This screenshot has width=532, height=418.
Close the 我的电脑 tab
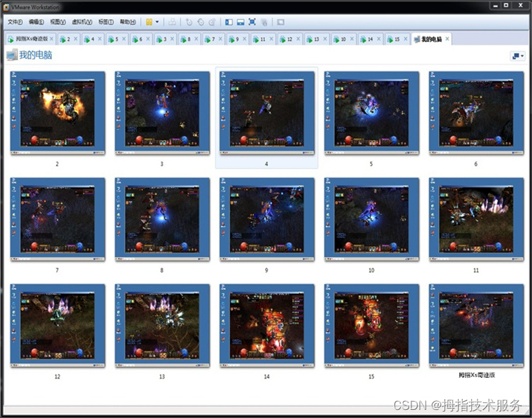447,39
